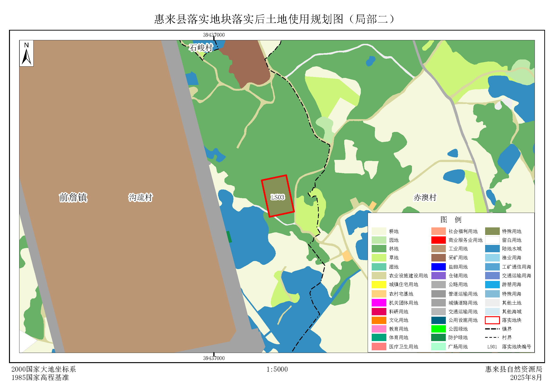Click the 石峻村 village label
This screenshot has height=392, width=554.
[201, 48]
